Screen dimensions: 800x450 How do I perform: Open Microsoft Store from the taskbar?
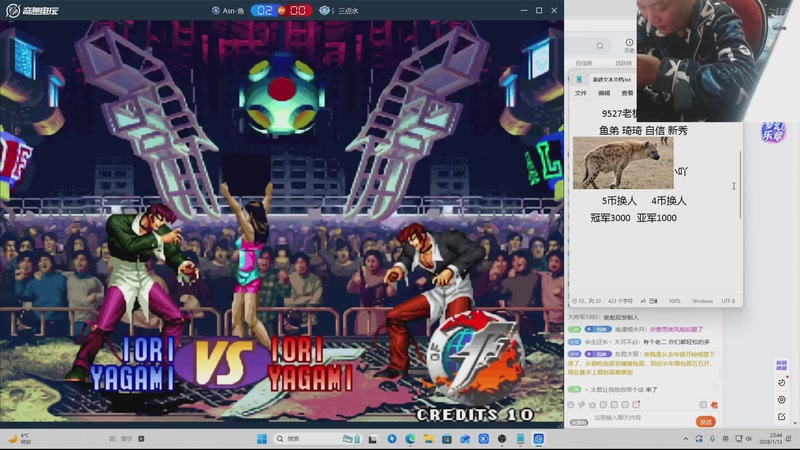[x=447, y=439]
